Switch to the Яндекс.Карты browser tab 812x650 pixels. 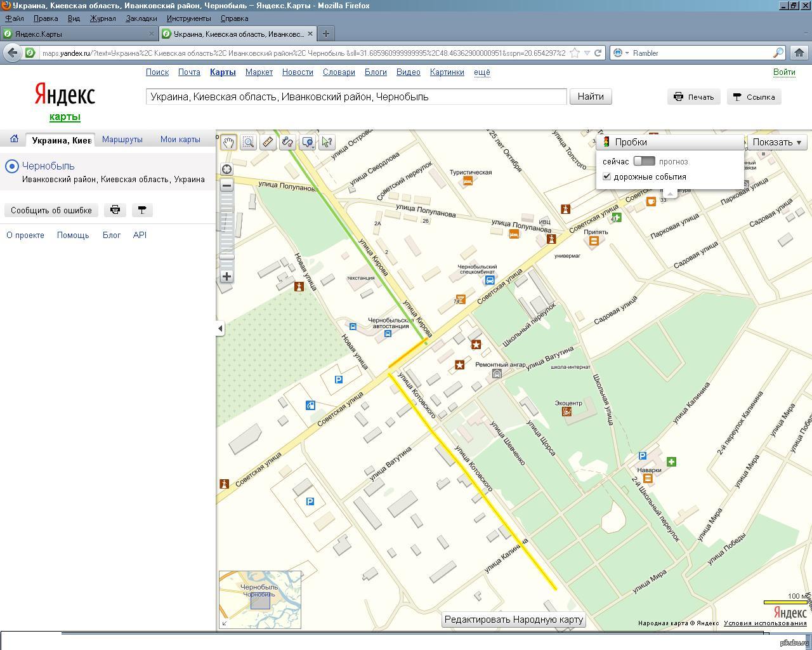pos(79,34)
